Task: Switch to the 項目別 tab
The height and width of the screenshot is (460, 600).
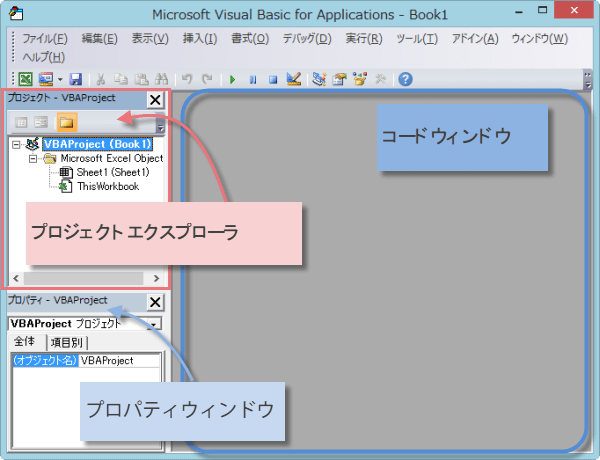Action: [67, 343]
